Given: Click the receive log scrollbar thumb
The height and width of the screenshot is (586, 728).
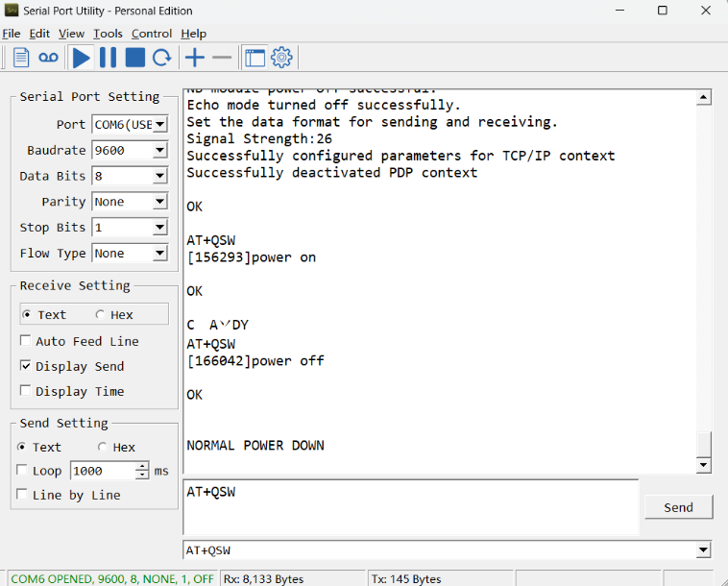Looking at the screenshot, I should pos(704,445).
